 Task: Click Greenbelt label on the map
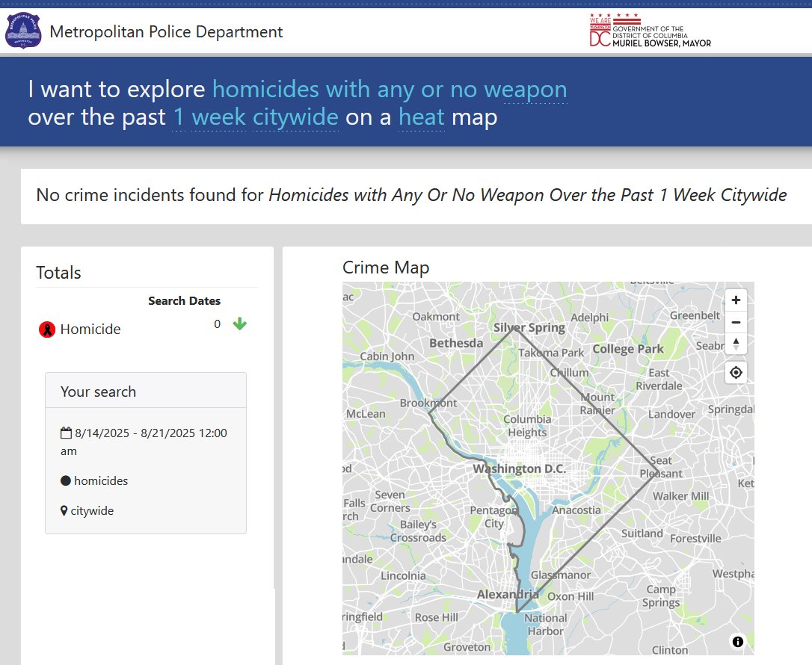[695, 315]
